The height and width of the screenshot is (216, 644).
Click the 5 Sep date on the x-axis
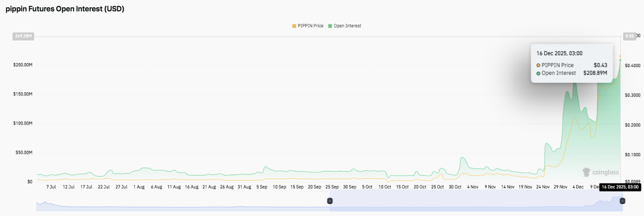click(x=262, y=187)
